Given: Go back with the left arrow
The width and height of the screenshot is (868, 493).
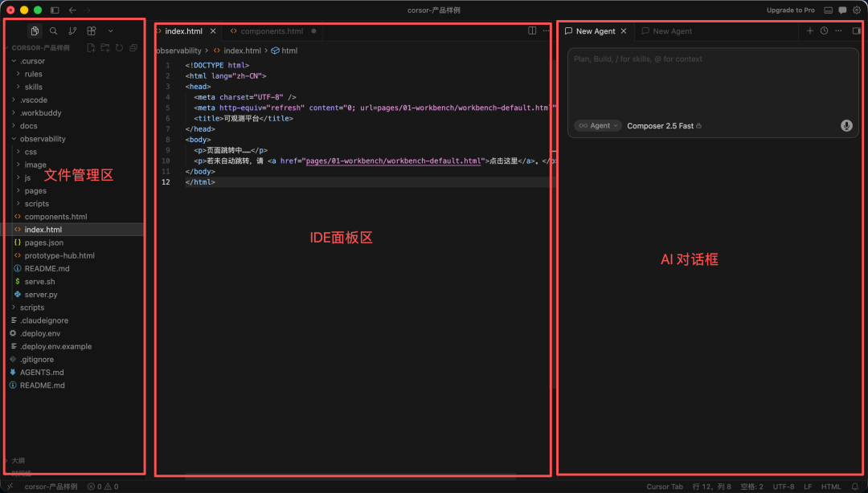Looking at the screenshot, I should click(72, 10).
